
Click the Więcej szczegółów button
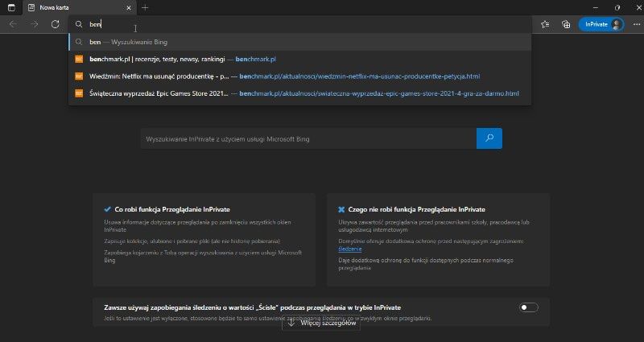click(x=321, y=323)
